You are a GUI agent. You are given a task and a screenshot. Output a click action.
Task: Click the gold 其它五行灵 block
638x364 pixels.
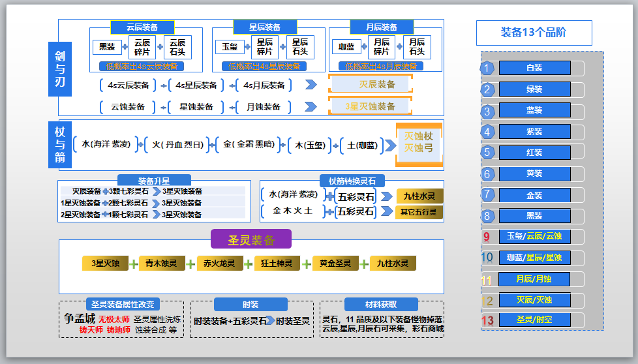(419, 212)
